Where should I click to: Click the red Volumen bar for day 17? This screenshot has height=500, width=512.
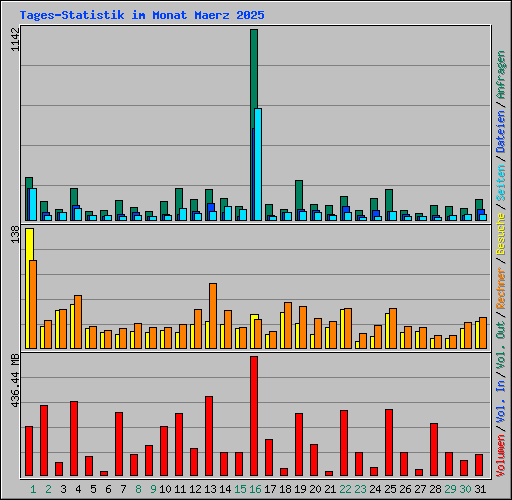(269, 457)
